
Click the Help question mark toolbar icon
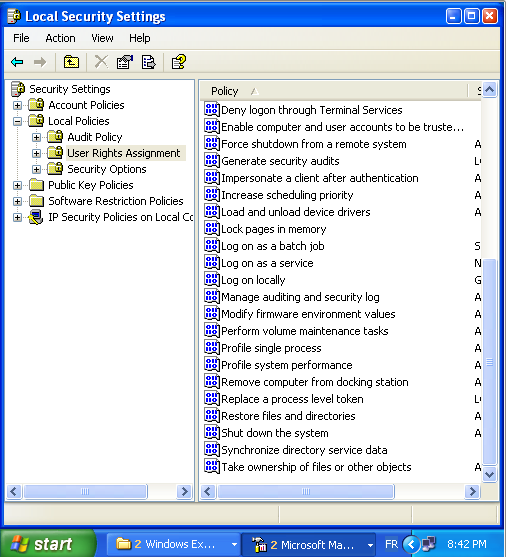[x=179, y=62]
